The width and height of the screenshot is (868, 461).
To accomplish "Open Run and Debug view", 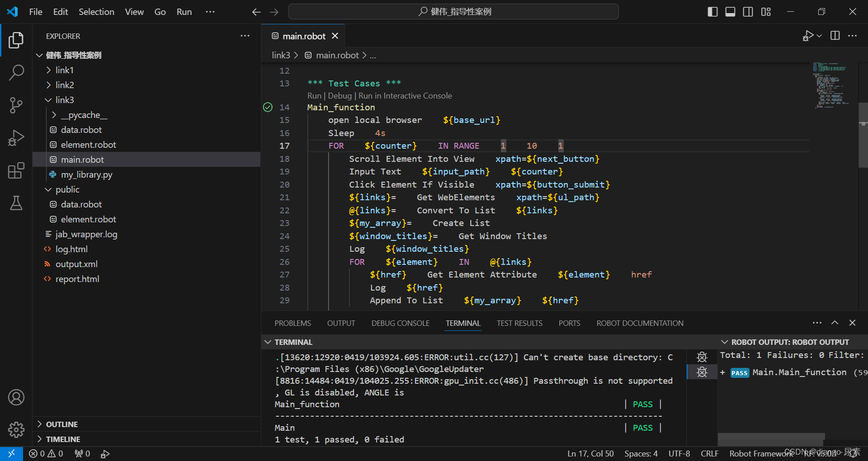I will pyautogui.click(x=16, y=138).
